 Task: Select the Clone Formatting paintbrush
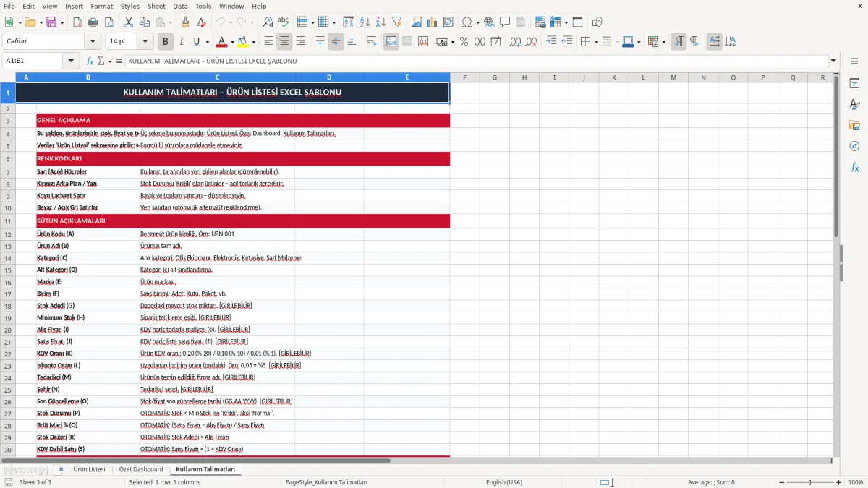click(x=185, y=22)
